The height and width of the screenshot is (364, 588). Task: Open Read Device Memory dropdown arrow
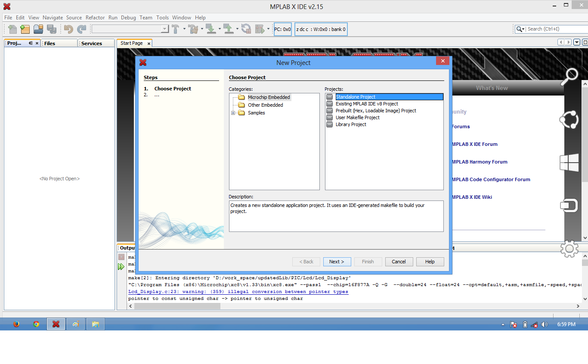237,29
